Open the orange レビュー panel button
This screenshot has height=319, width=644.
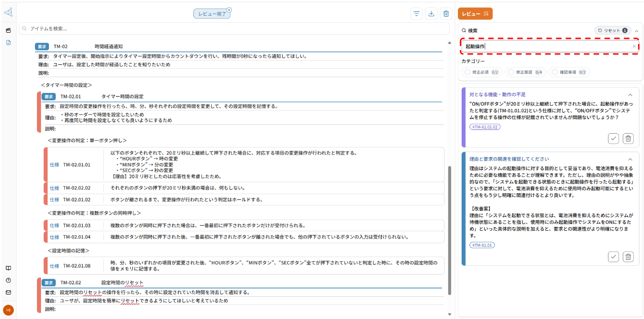click(x=475, y=13)
